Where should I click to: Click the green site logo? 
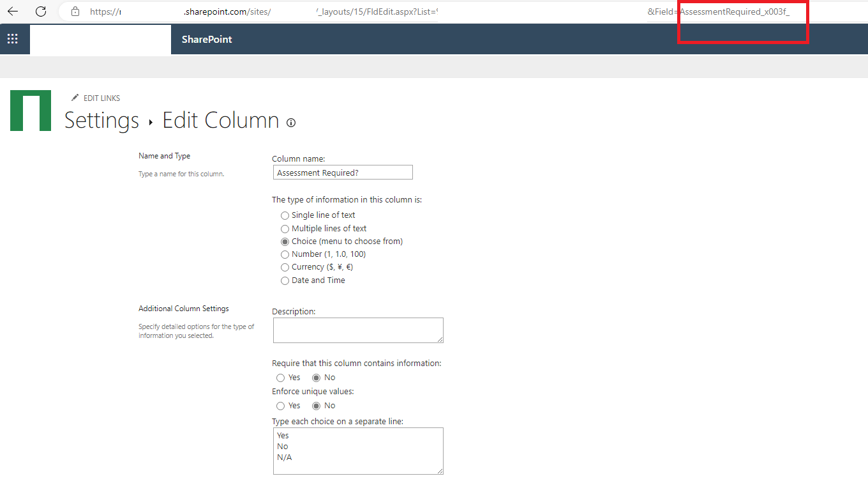[x=31, y=111]
